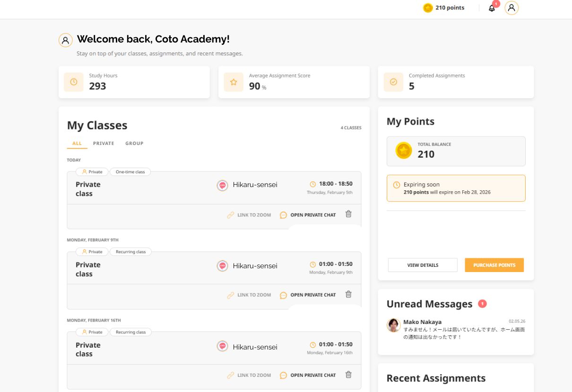Open Hikaru-sensei's chat bubble icon on today's class

(x=283, y=215)
